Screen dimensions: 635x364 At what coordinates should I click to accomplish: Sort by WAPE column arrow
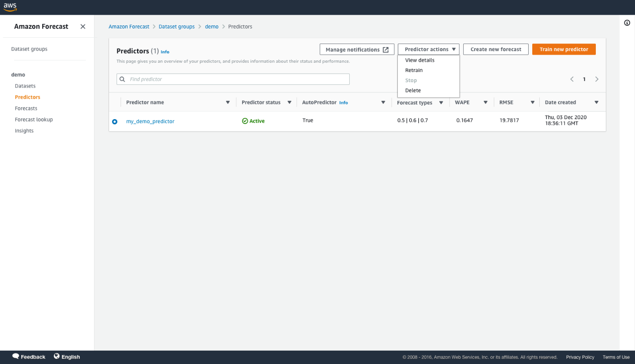(485, 103)
